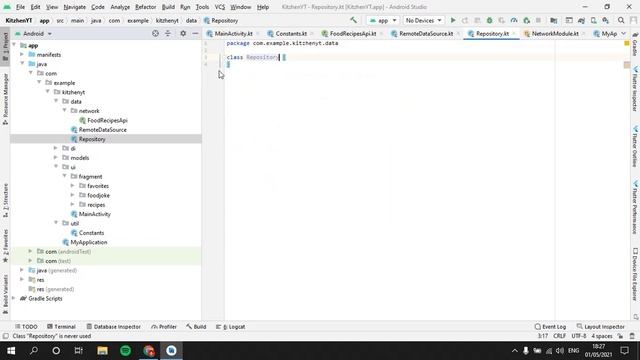640x360 pixels.
Task: Toggle the Resource Manager side panel
Action: pos(5,99)
